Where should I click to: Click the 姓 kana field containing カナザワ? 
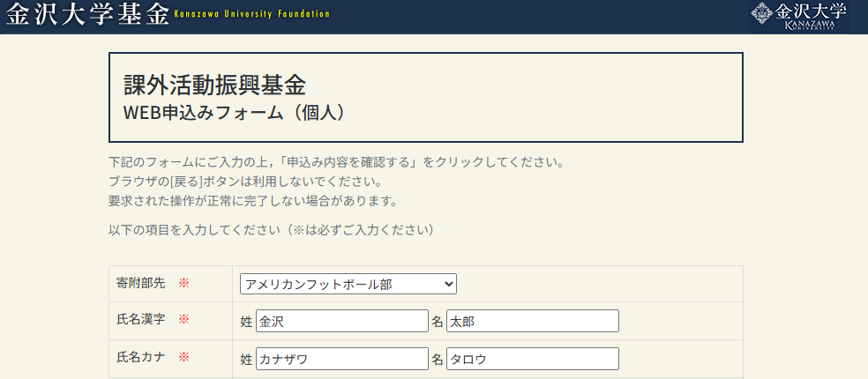[342, 359]
